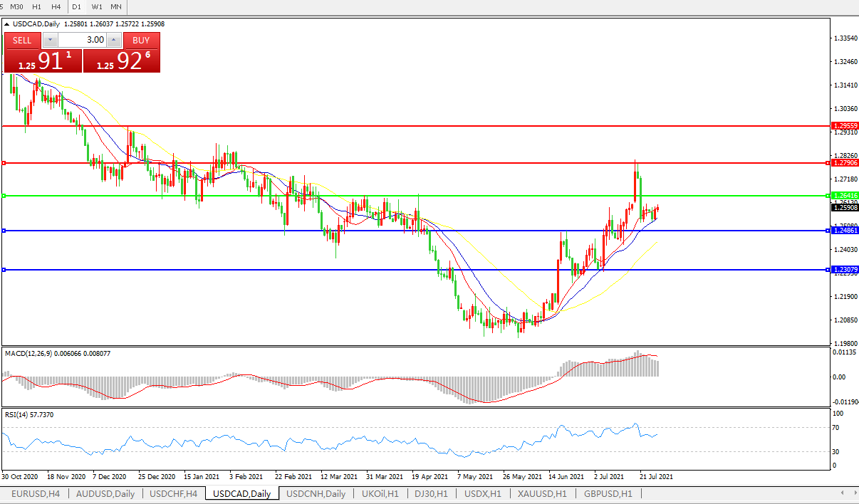
Task: Switch to the UKOil,H1 chart tab
Action: (380, 493)
